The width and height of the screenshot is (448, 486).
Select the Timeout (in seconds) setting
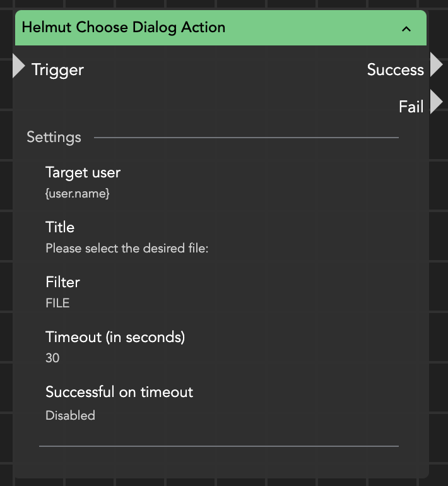[x=115, y=337]
